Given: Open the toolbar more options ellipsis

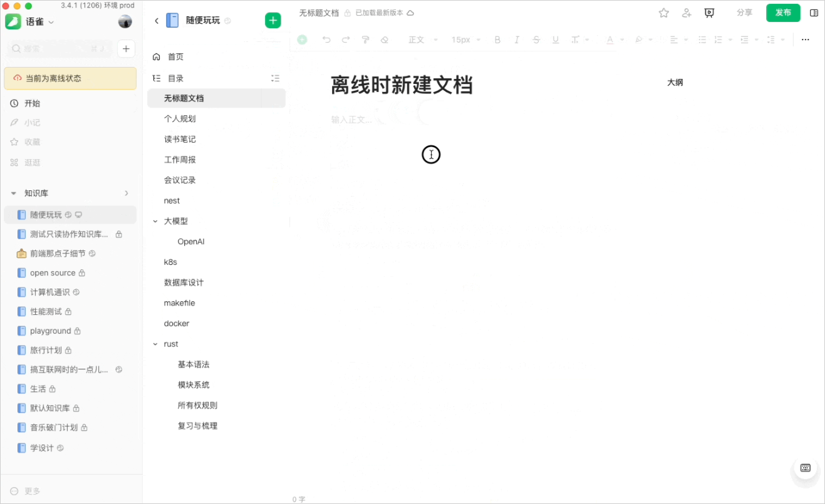Looking at the screenshot, I should [x=806, y=39].
